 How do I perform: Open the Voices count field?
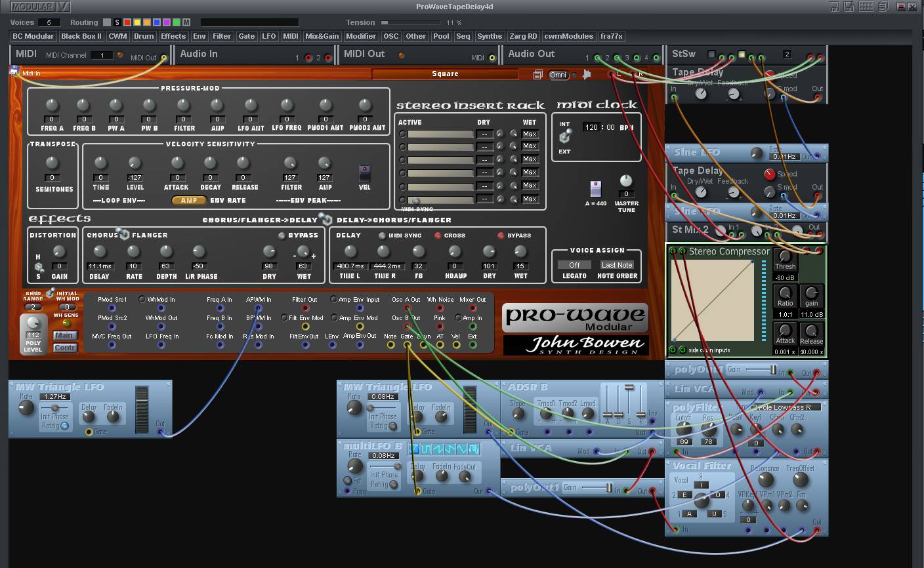(49, 23)
